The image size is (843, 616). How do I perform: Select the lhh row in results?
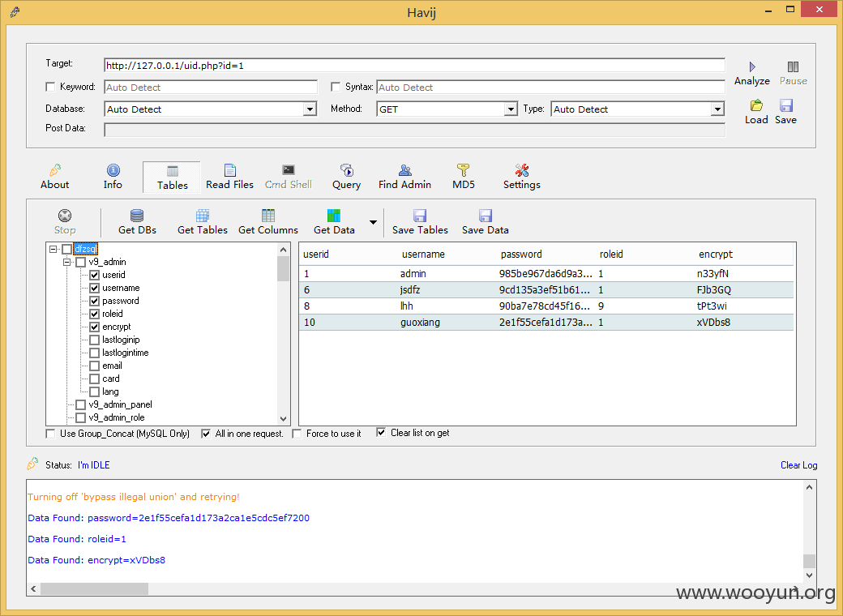(546, 306)
